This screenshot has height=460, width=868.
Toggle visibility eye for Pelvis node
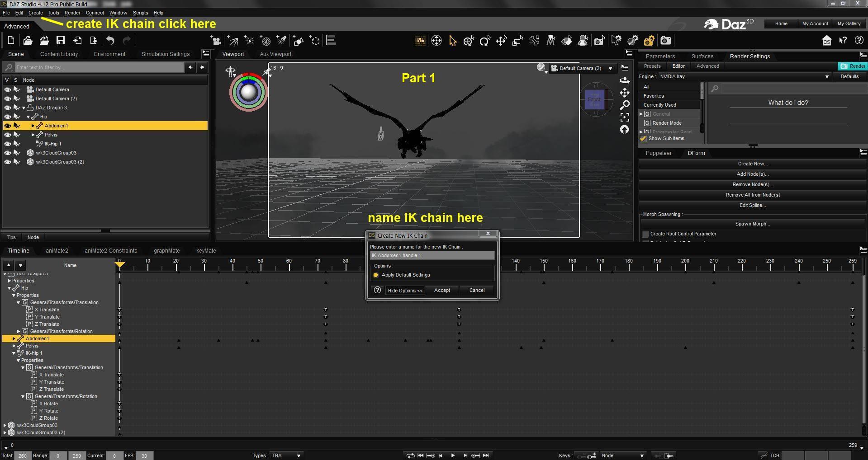(8, 135)
